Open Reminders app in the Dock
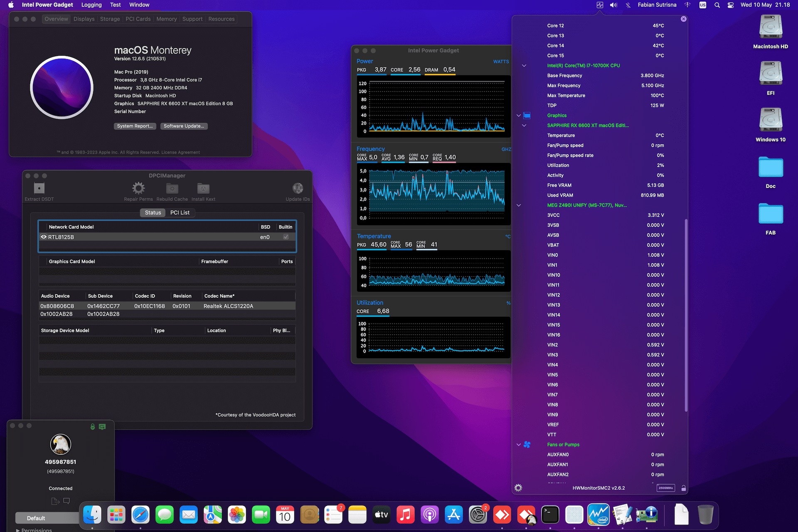The width and height of the screenshot is (798, 532). pyautogui.click(x=333, y=515)
